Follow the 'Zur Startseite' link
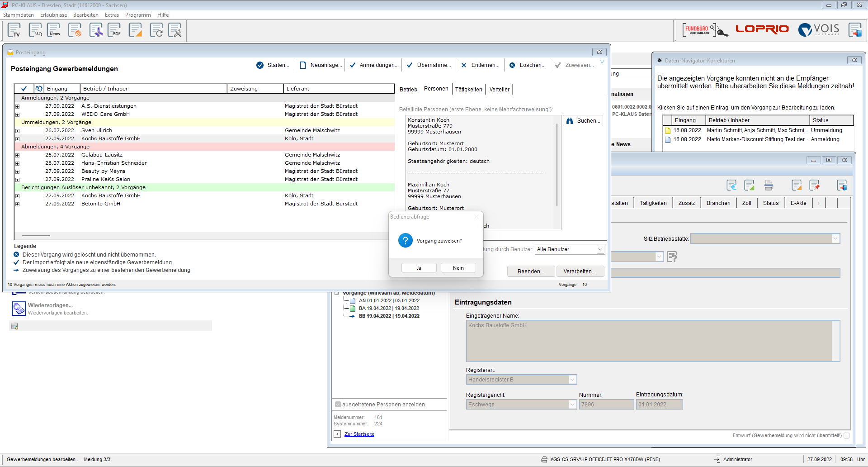 [359, 434]
